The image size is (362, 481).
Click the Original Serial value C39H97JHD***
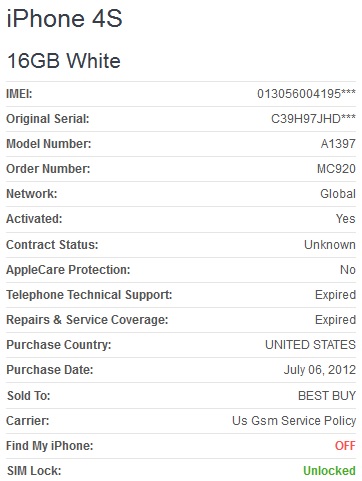313,119
